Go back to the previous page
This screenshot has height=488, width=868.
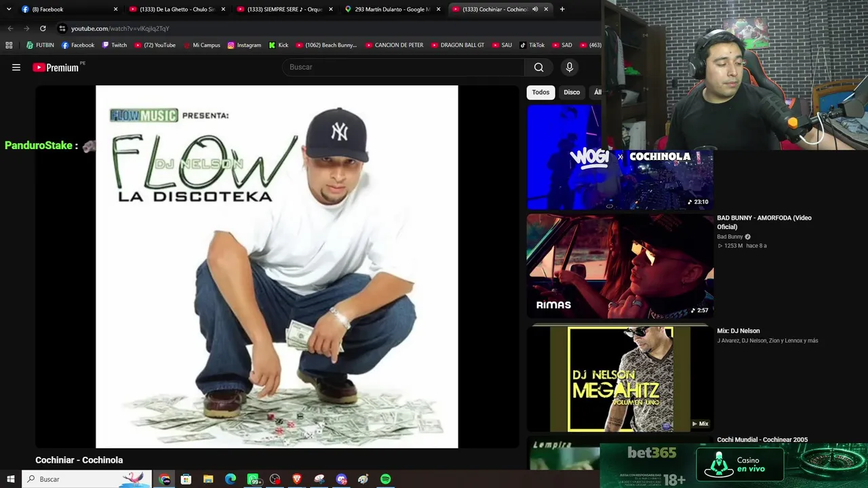(10, 28)
